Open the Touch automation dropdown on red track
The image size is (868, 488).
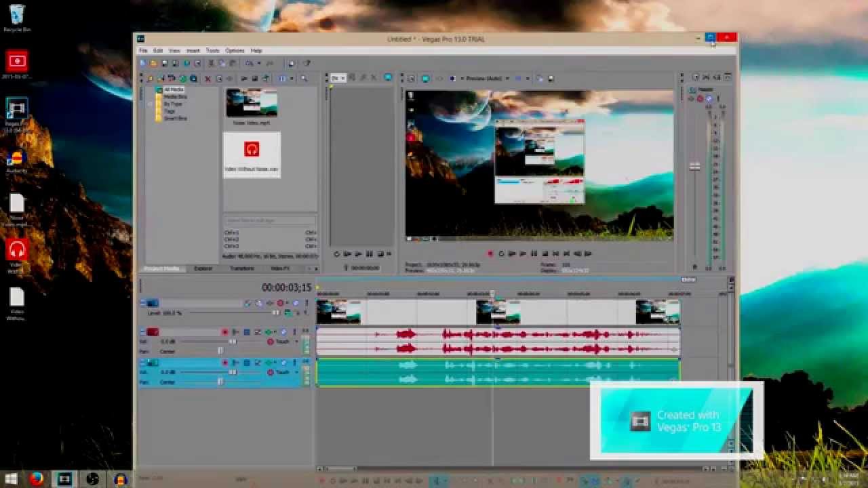[296, 342]
